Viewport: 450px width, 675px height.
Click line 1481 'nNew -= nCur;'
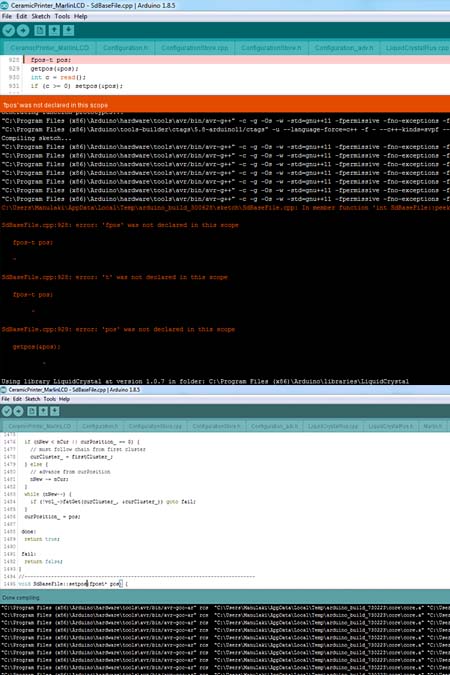click(49, 479)
